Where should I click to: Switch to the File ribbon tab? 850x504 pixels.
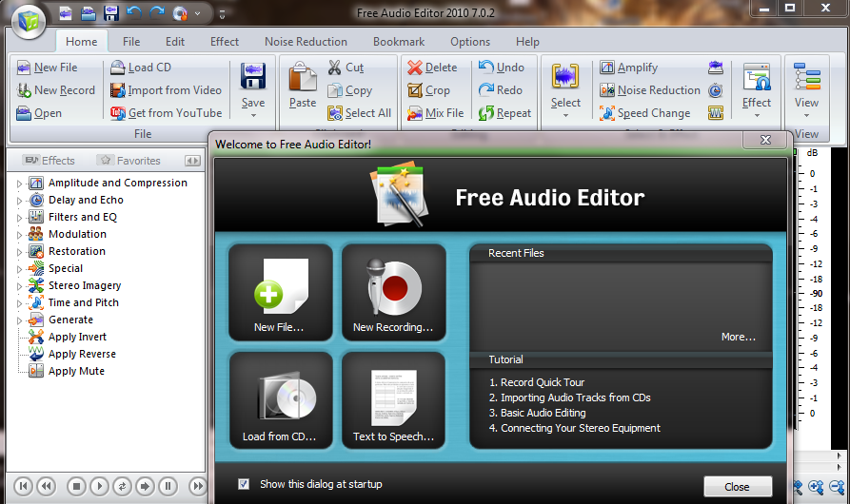point(131,42)
